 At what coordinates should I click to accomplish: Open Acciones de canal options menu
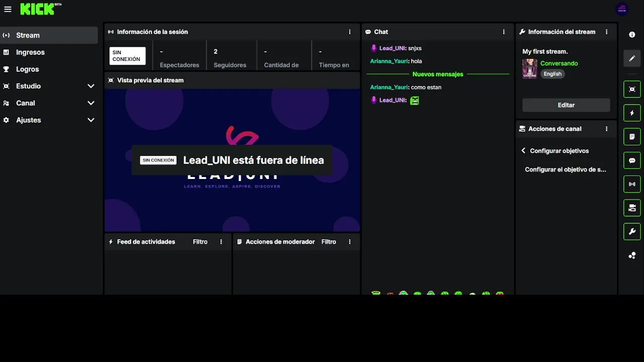[x=607, y=129]
